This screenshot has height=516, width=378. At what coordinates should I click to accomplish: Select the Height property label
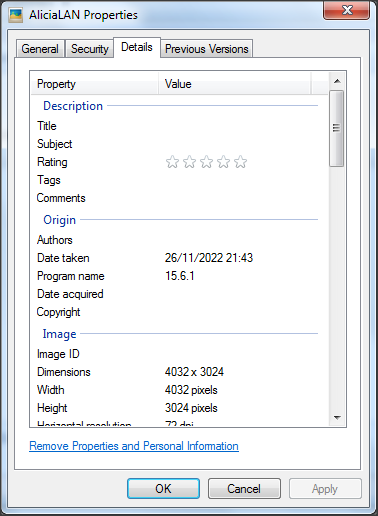pyautogui.click(x=52, y=408)
